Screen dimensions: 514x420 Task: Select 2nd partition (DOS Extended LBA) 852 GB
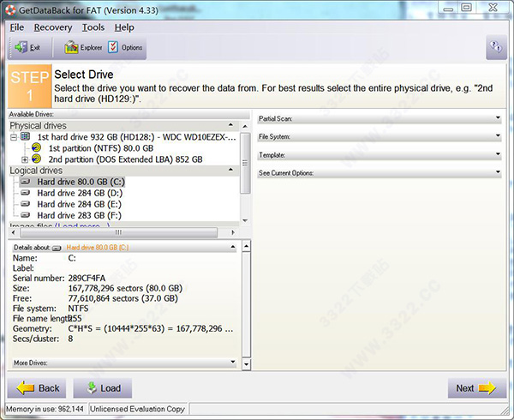point(126,159)
